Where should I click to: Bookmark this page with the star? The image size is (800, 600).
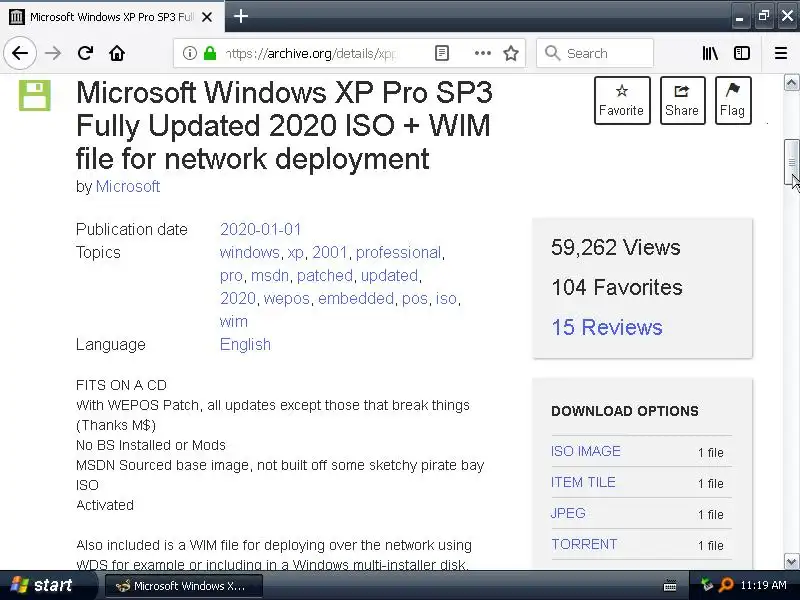coord(511,53)
